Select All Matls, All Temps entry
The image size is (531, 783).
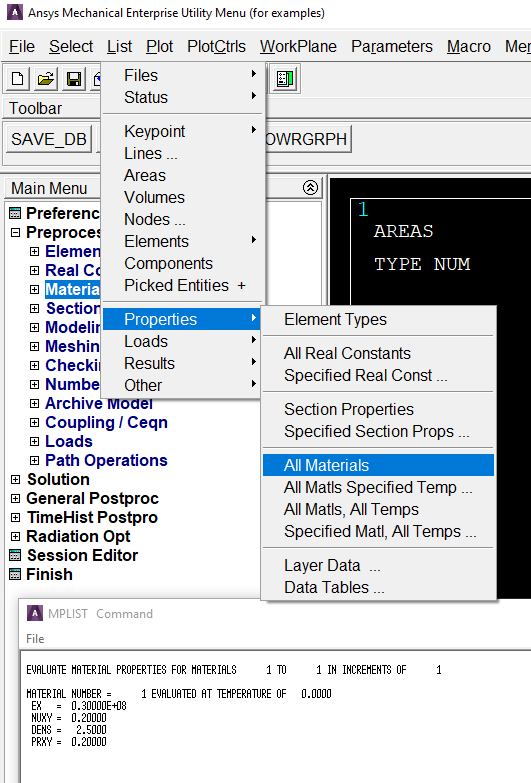(378, 509)
